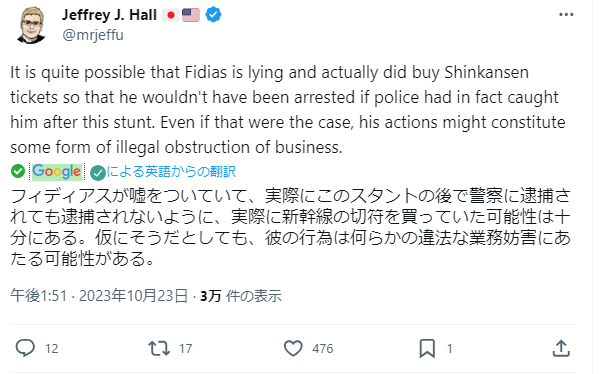The width and height of the screenshot is (603, 374).
Task: Click the reply count 12
Action: point(52,349)
